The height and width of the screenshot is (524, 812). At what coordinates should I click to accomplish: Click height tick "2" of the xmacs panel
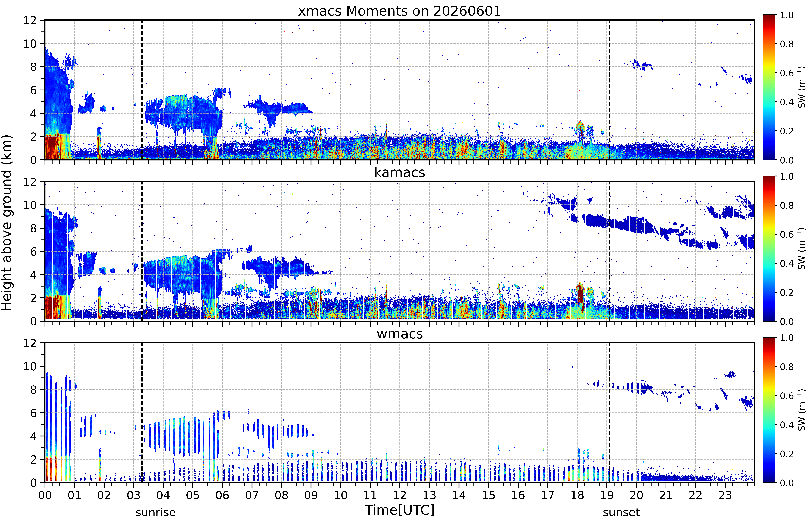point(33,136)
